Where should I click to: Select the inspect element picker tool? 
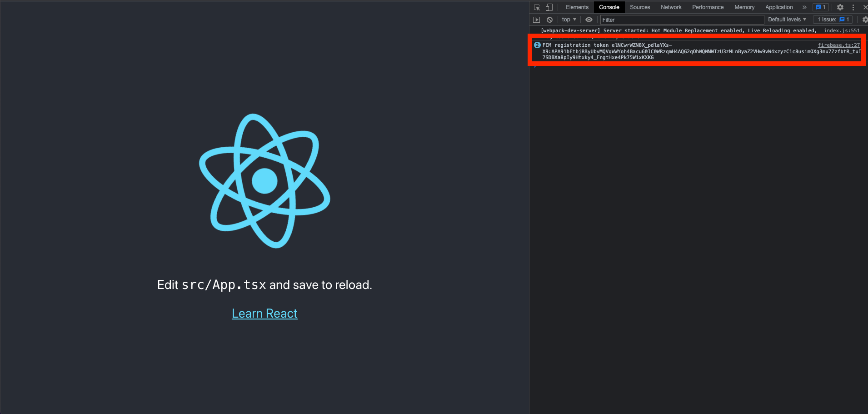coord(537,7)
